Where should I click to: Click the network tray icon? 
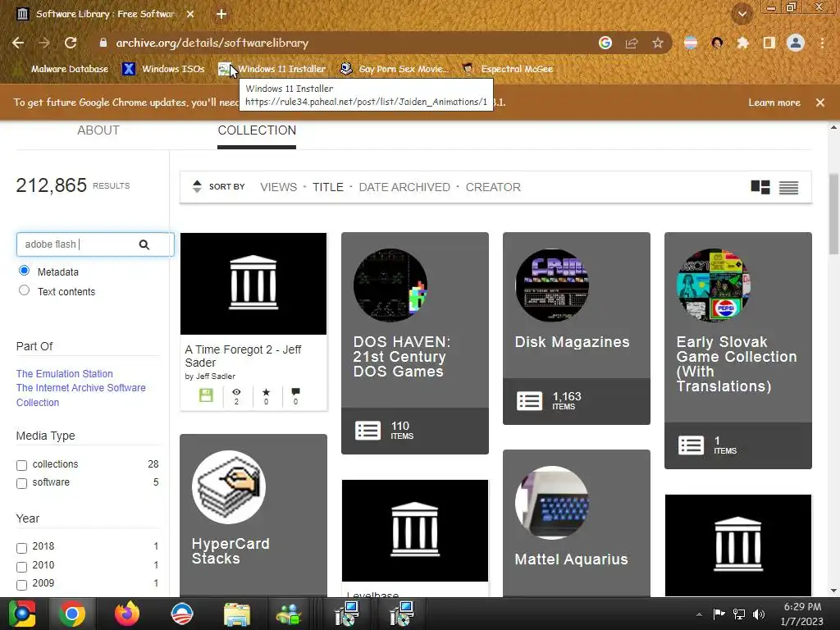point(739,614)
